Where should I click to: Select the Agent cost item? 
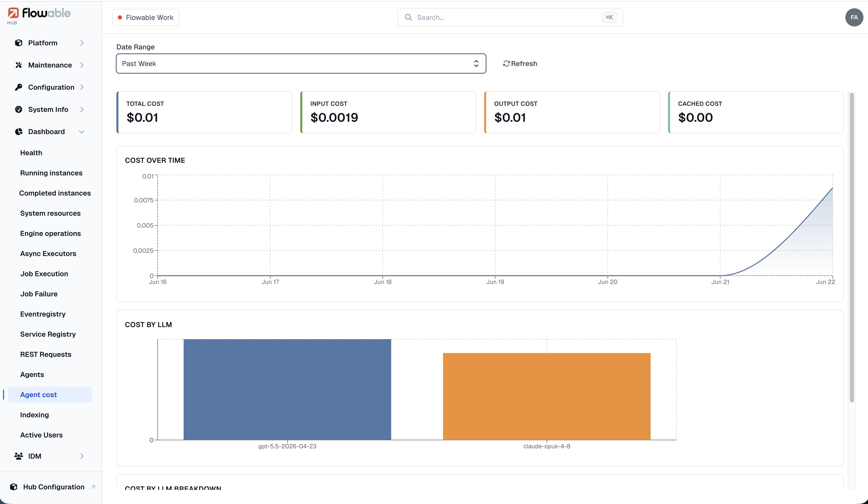50,394
